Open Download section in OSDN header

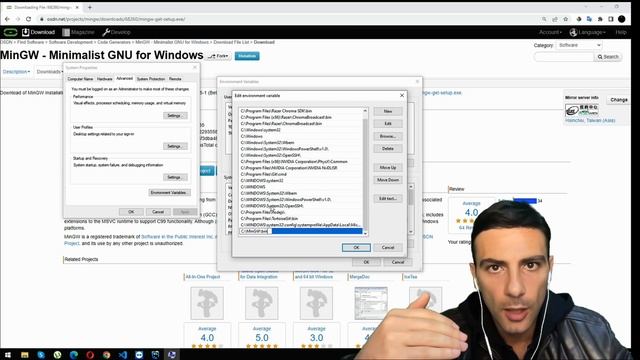click(x=38, y=32)
